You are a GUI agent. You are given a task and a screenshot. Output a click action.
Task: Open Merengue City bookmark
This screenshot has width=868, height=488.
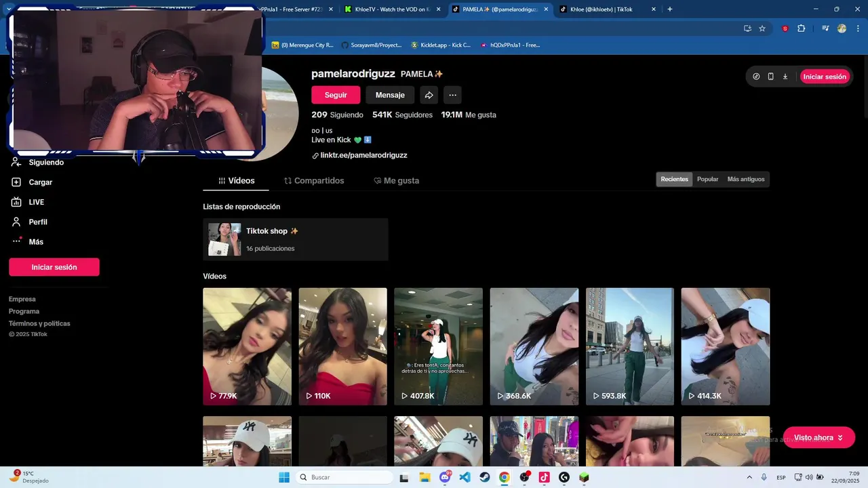[x=302, y=45]
